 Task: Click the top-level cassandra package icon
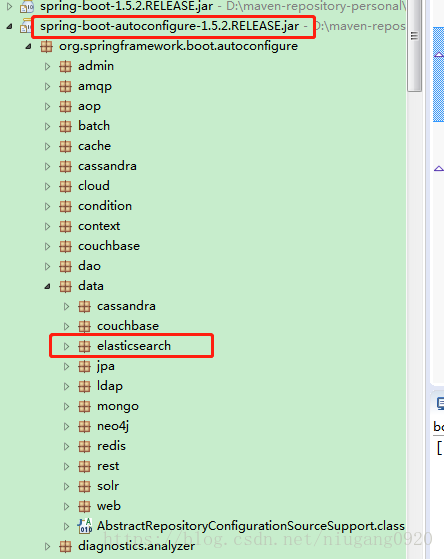click(x=65, y=166)
